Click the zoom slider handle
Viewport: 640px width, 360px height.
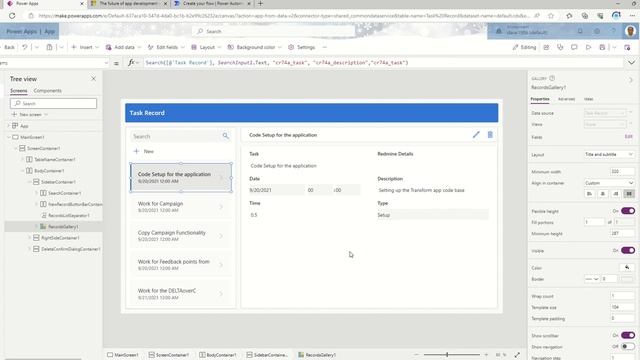click(447, 355)
